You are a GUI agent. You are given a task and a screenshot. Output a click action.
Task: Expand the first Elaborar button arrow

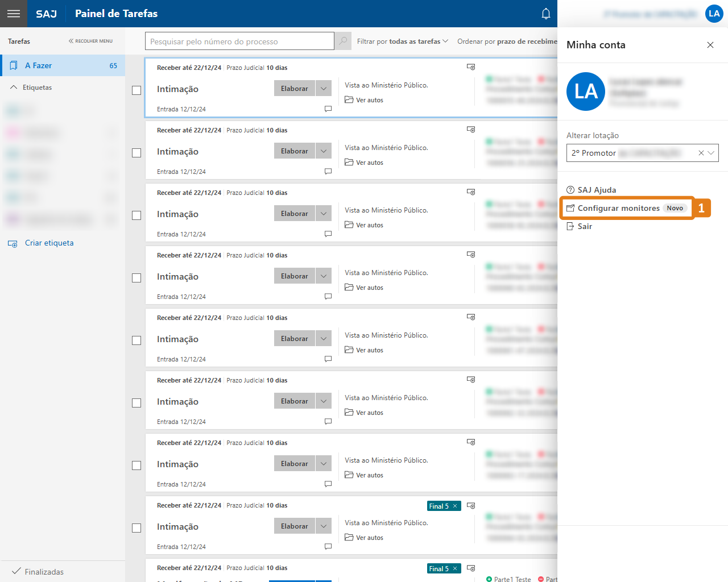(x=323, y=88)
